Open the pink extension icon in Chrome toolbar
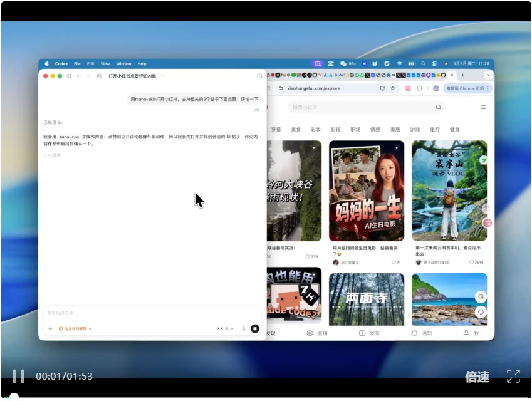This screenshot has width=532, height=401. pyautogui.click(x=408, y=88)
